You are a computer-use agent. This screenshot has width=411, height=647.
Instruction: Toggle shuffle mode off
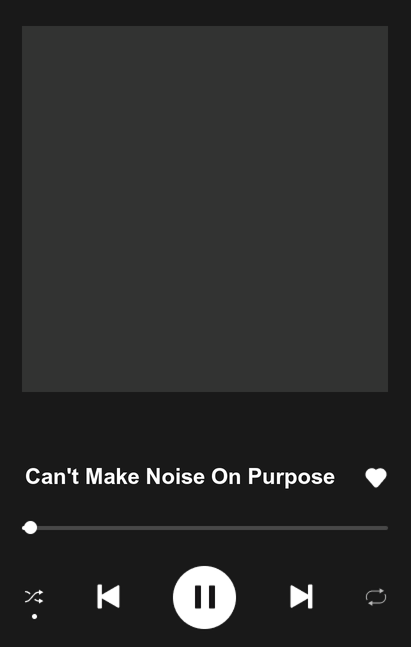pyautogui.click(x=34, y=597)
